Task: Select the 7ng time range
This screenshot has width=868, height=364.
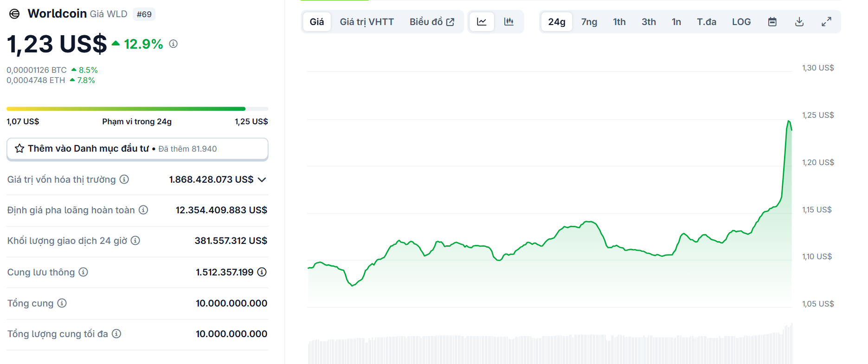Action: [x=589, y=22]
